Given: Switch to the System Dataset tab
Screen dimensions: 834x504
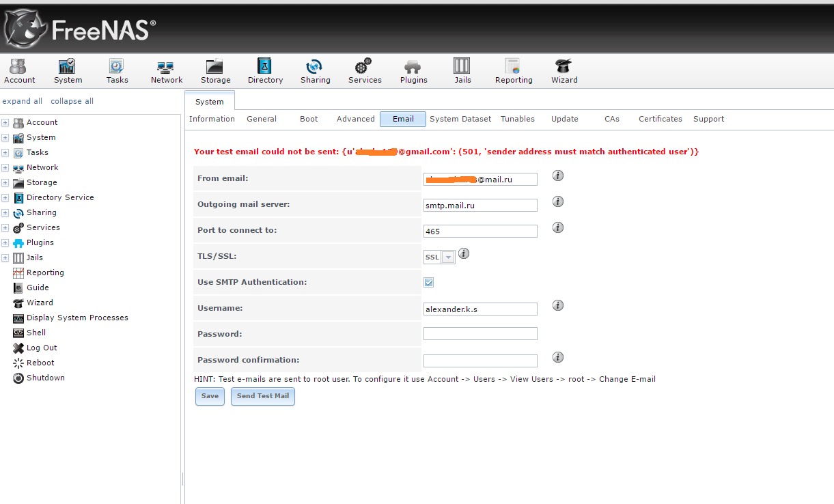Looking at the screenshot, I should tap(460, 119).
